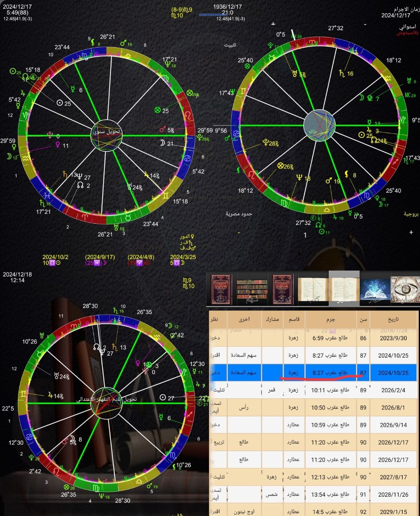Click the celestial sphere icon in strip
The height and width of the screenshot is (516, 420).
coord(405,289)
